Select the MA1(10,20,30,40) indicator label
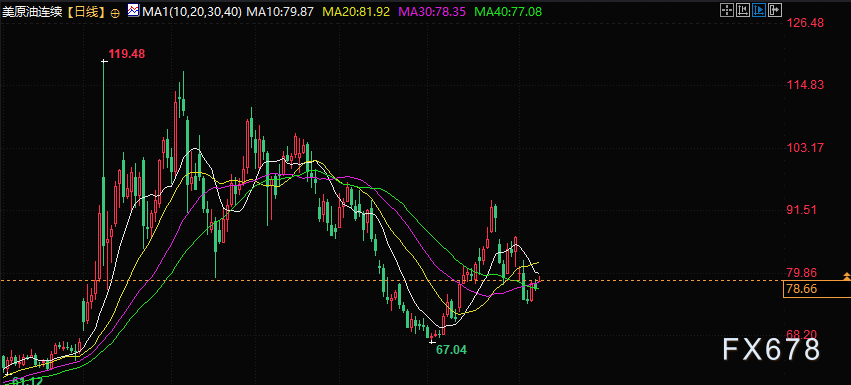This screenshot has height=385, width=851. click(192, 11)
